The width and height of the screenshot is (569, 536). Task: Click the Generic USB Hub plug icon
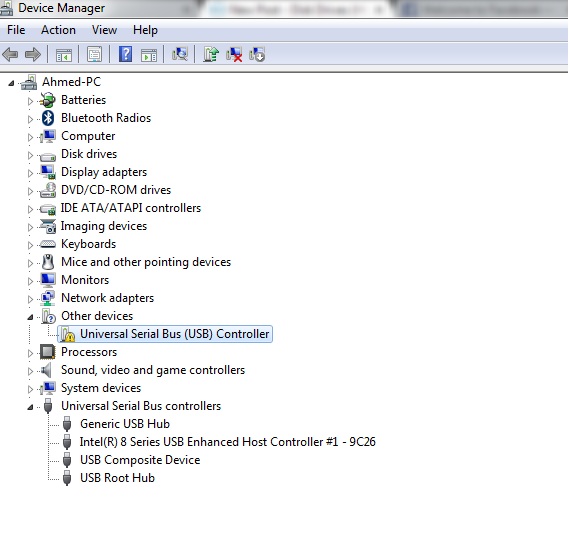[67, 424]
